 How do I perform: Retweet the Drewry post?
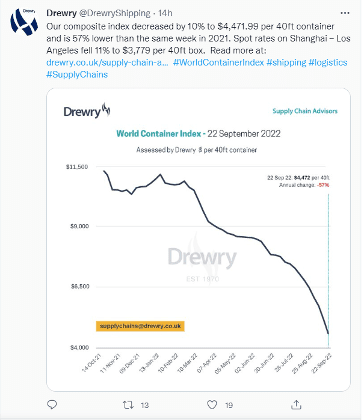point(128,405)
